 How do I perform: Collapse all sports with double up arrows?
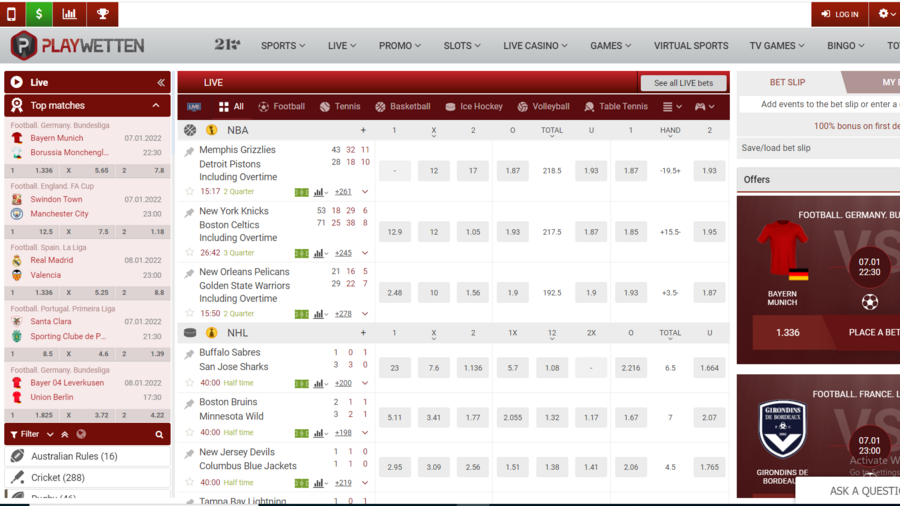(x=65, y=434)
